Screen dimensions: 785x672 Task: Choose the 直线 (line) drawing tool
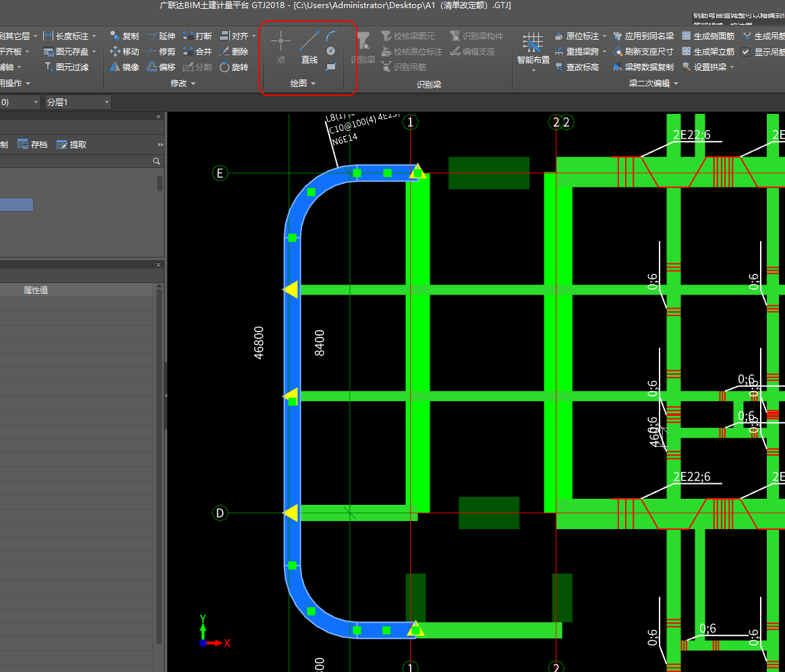click(310, 48)
